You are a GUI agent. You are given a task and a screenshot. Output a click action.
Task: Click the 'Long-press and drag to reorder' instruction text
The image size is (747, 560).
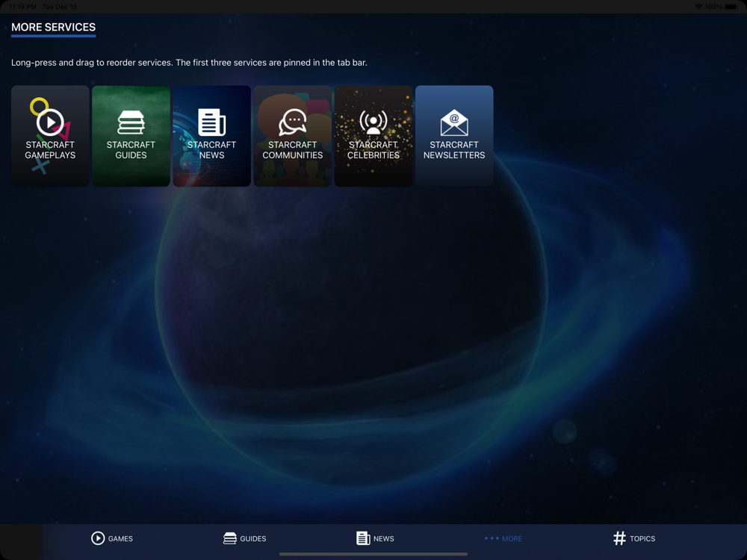pyautogui.click(x=189, y=63)
